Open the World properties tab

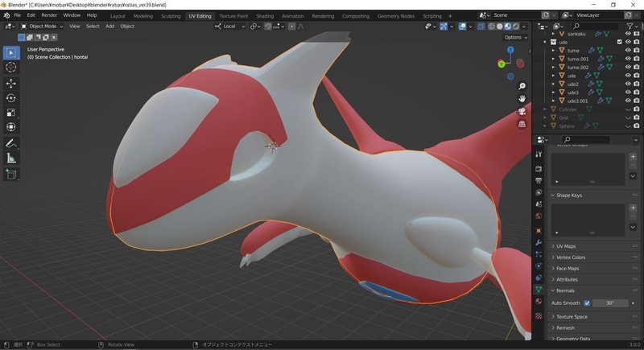click(539, 216)
